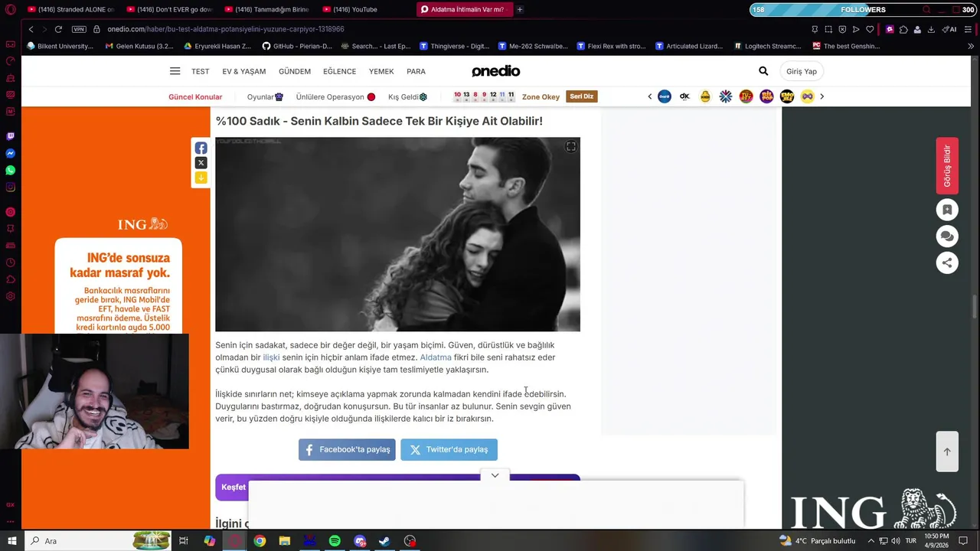Switch to the 'Stranded ALONE' YouTube tab
Image resolution: width=980 pixels, height=551 pixels.
70,9
